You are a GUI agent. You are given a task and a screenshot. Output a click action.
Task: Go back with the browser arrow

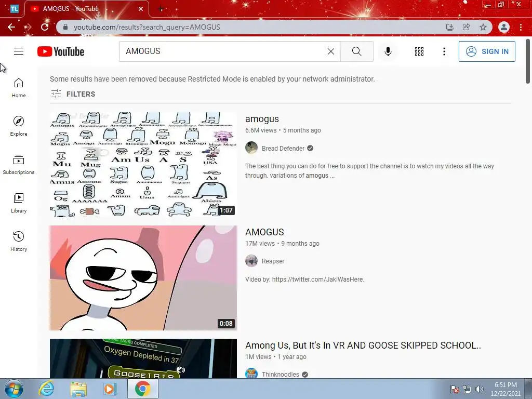pos(11,27)
